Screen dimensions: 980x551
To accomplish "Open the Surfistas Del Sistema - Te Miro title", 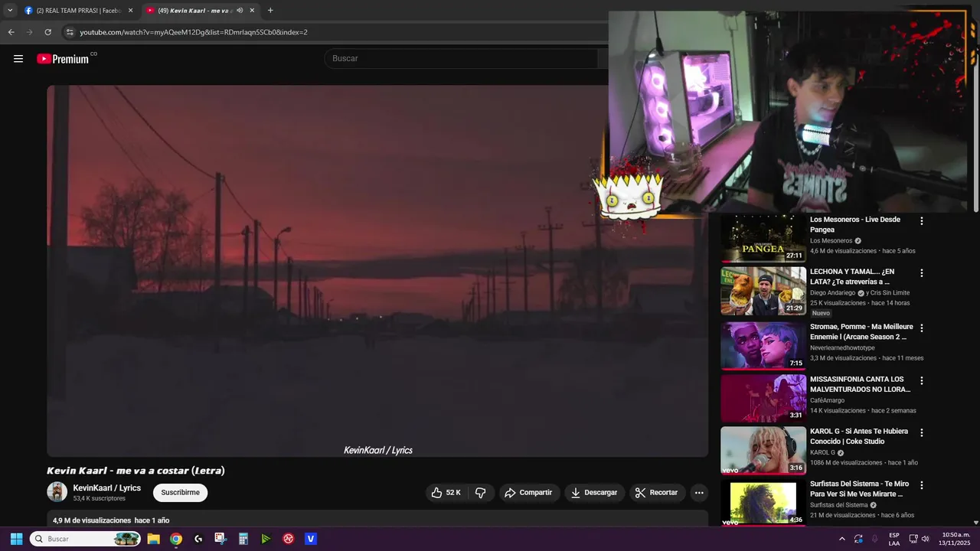I will [x=859, y=489].
